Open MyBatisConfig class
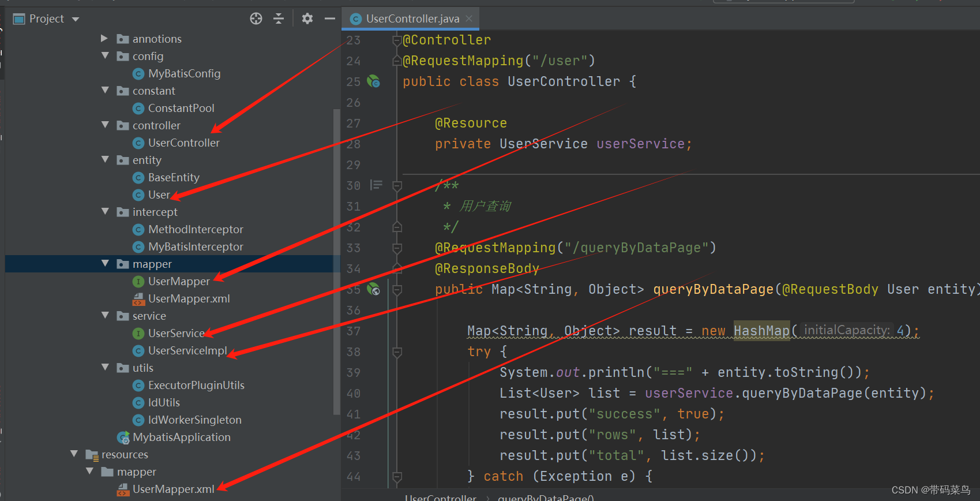 [x=184, y=73]
